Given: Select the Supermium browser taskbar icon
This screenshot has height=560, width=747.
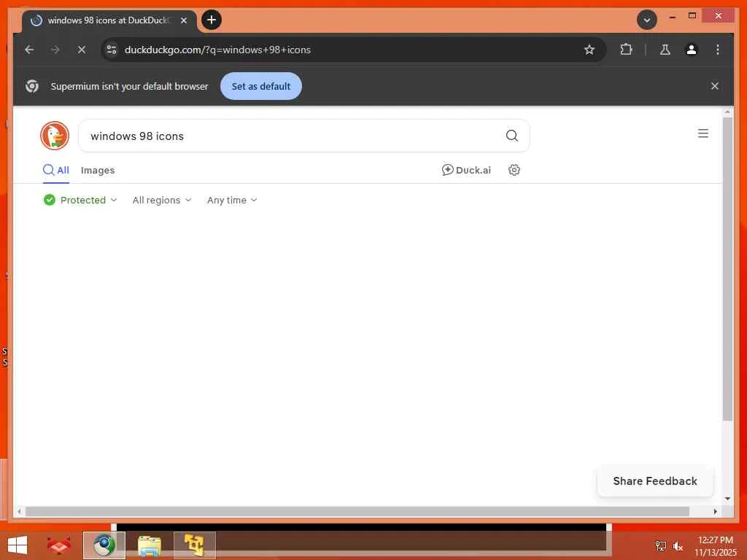Looking at the screenshot, I should pyautogui.click(x=104, y=545).
